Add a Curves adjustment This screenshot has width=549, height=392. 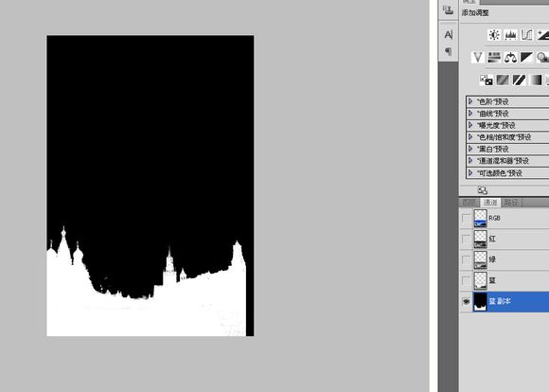pyautogui.click(x=526, y=35)
